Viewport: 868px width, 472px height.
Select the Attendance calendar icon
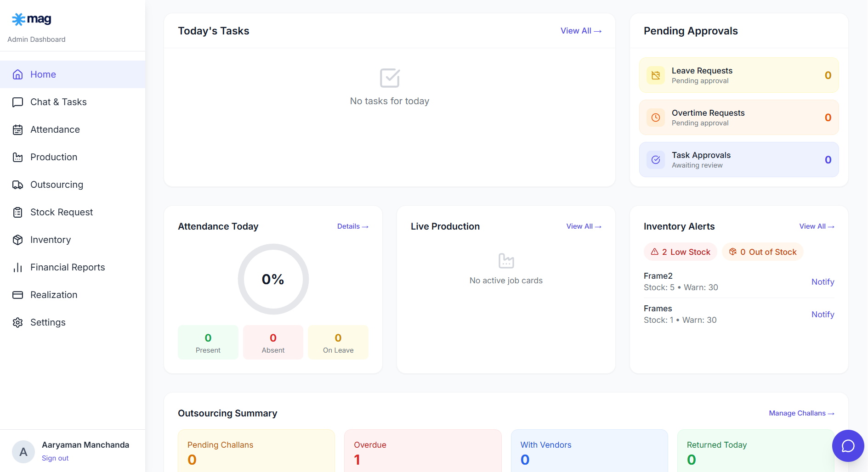coord(17,129)
